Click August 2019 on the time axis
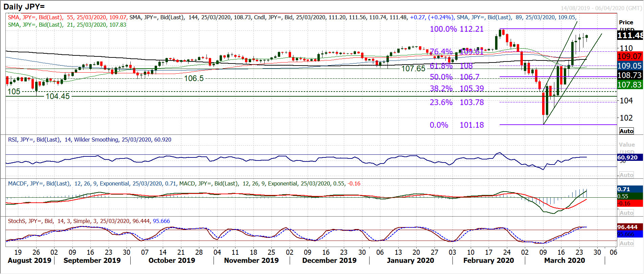 (29, 260)
